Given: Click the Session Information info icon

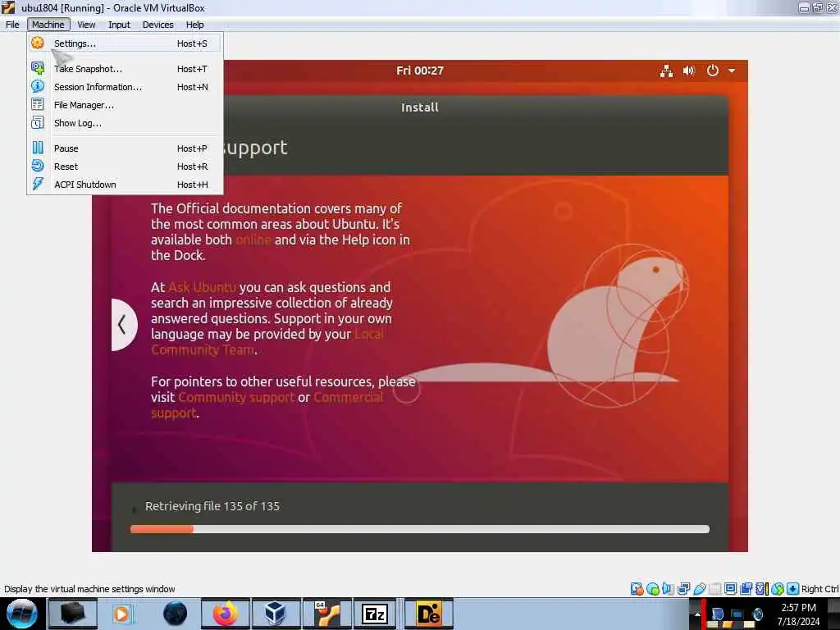Looking at the screenshot, I should [38, 86].
